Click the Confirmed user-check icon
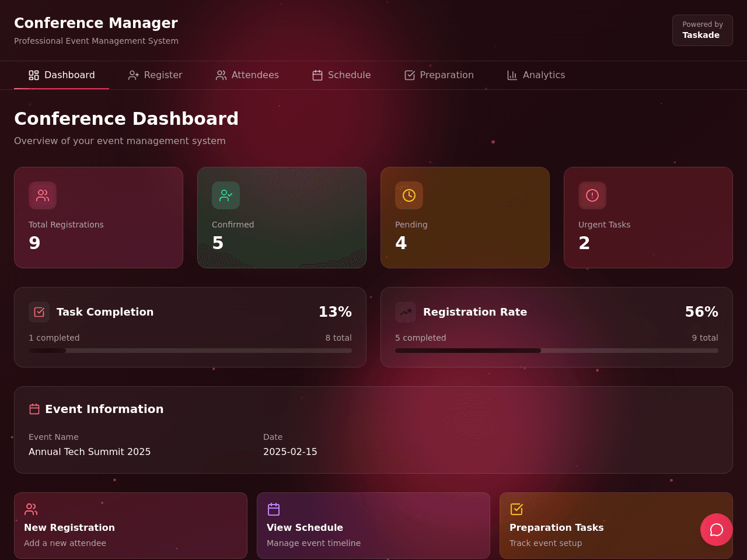Image resolution: width=747 pixels, height=560 pixels. pyautogui.click(x=226, y=195)
